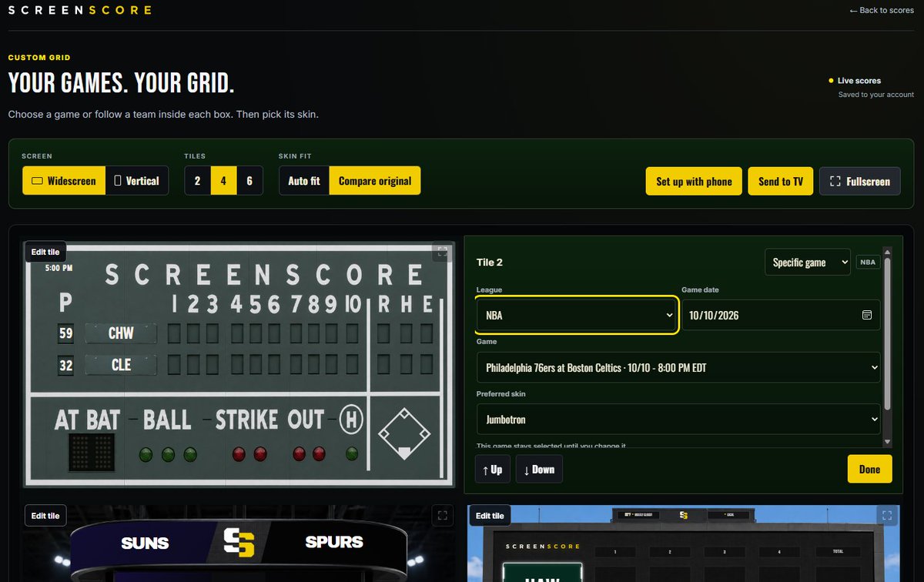Open the date picker calendar icon
924x582 pixels.
point(866,315)
